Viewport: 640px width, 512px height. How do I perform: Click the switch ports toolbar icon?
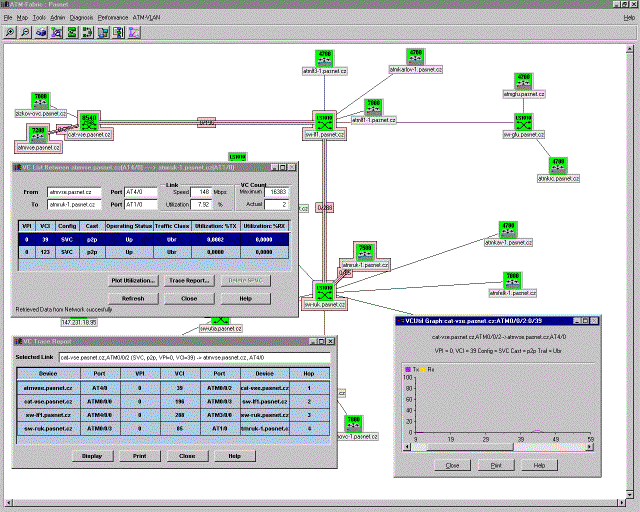tap(118, 32)
